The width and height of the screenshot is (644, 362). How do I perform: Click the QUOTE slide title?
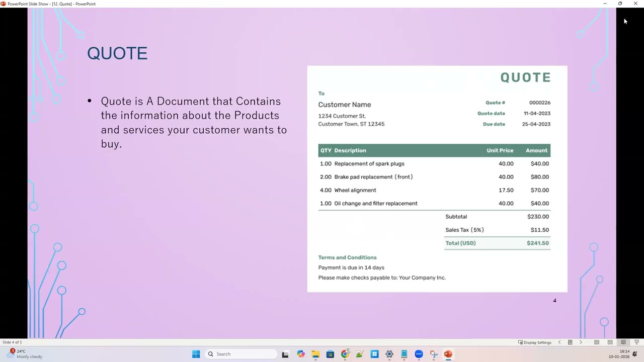(117, 53)
